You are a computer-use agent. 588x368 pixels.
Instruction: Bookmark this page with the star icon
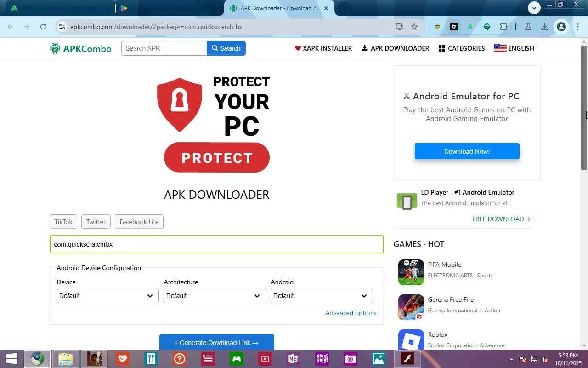point(414,27)
